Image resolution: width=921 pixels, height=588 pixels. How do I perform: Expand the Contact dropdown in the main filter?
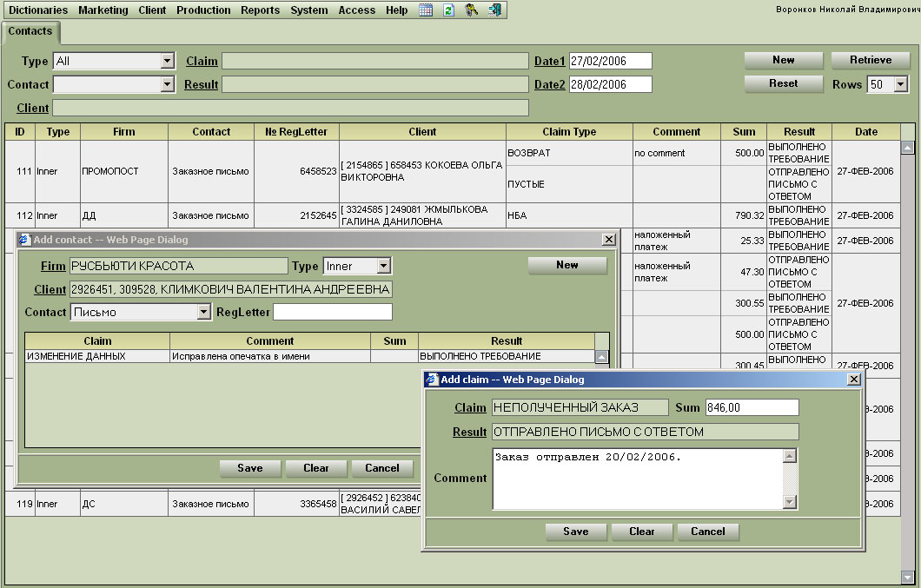click(168, 84)
